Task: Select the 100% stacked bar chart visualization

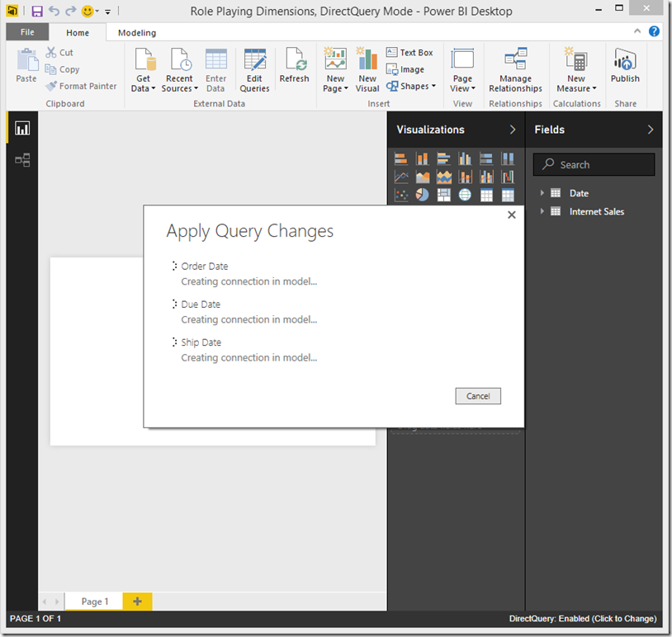Action: click(x=486, y=159)
